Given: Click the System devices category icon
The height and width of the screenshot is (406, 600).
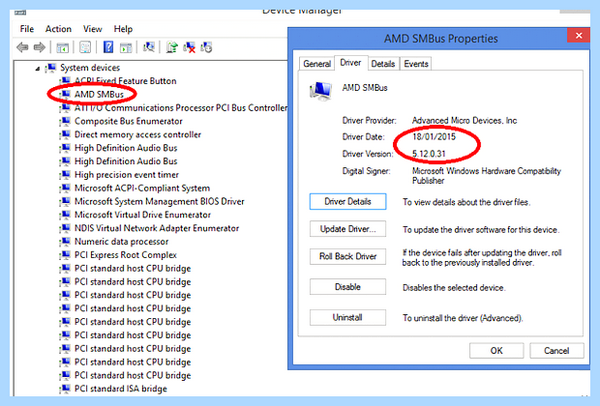Looking at the screenshot, I should pos(51,68).
